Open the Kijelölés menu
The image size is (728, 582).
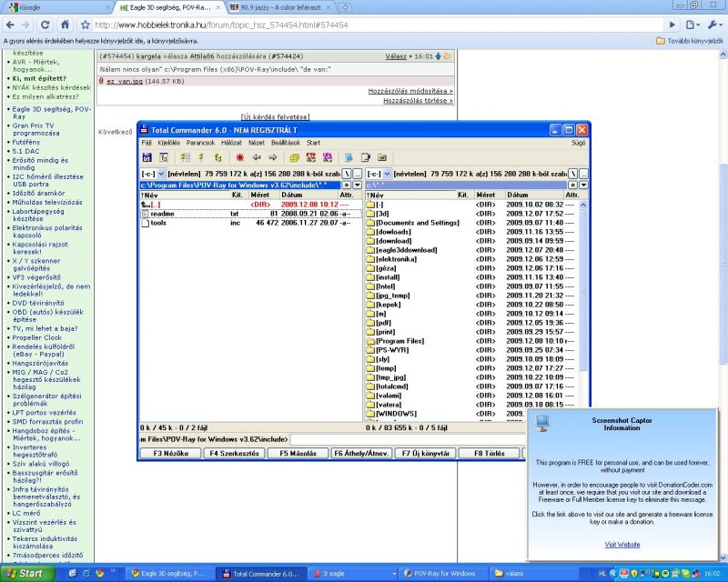coord(168,143)
